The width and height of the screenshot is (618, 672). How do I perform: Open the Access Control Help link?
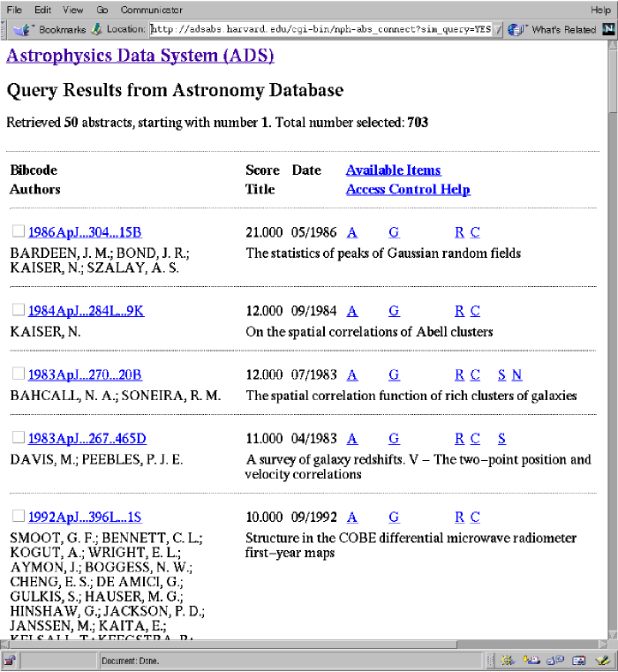(408, 190)
